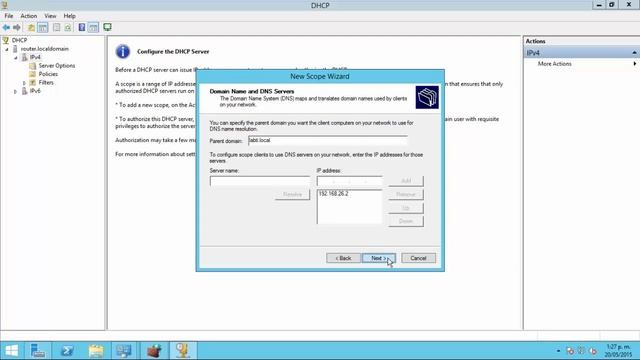
Task: Click the Back arrow toolbar icon
Action: coord(6,27)
